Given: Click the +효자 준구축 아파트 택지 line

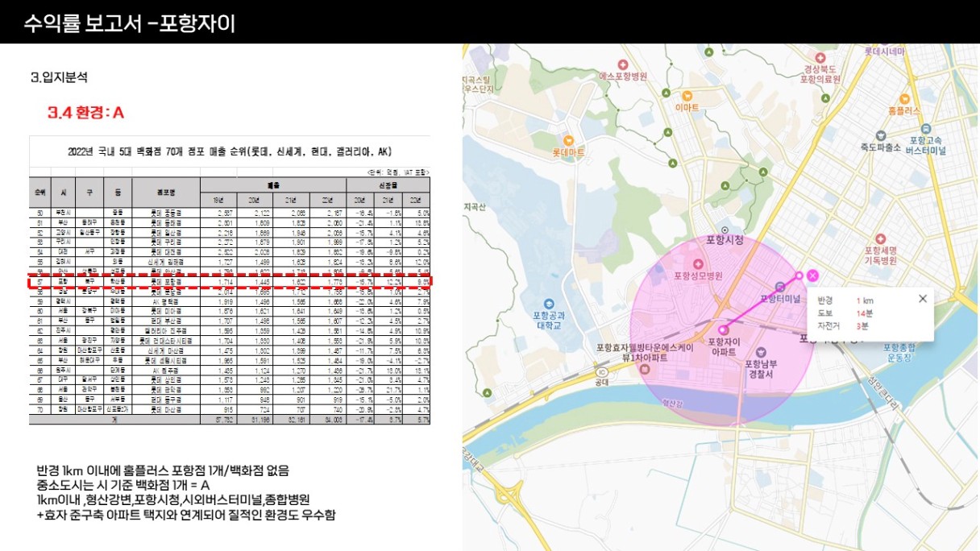Looking at the screenshot, I should click(185, 514).
